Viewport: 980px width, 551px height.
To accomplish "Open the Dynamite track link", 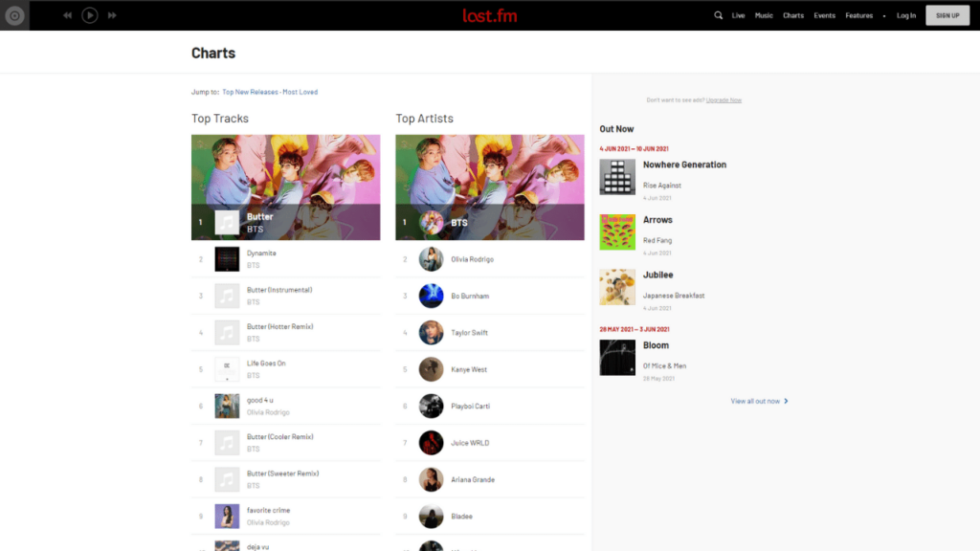I will [x=261, y=253].
